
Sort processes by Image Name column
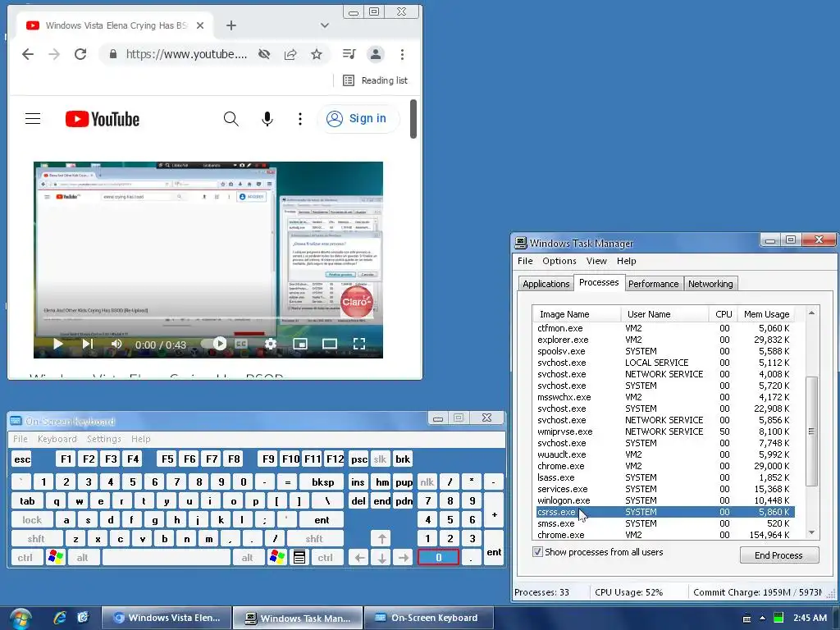(576, 314)
